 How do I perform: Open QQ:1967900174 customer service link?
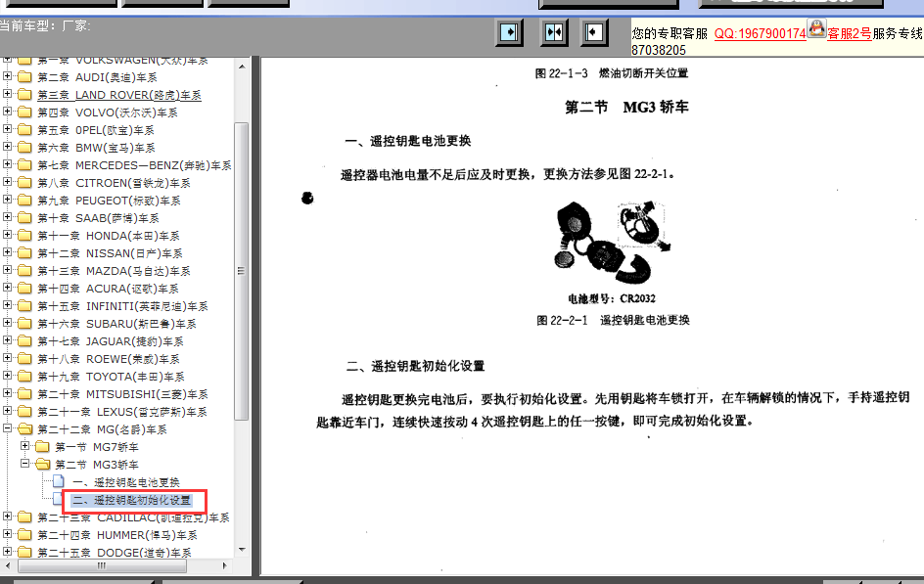tap(760, 33)
